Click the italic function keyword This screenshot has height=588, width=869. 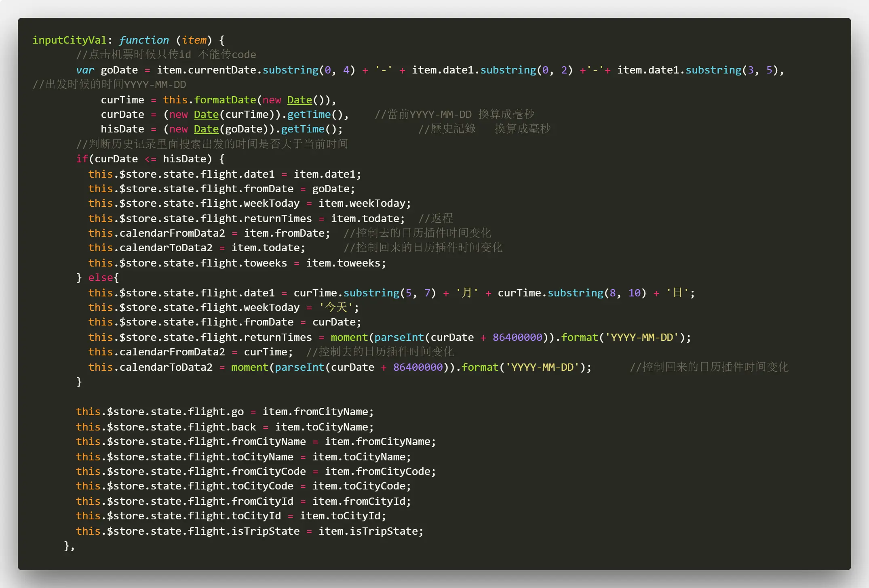pos(143,40)
